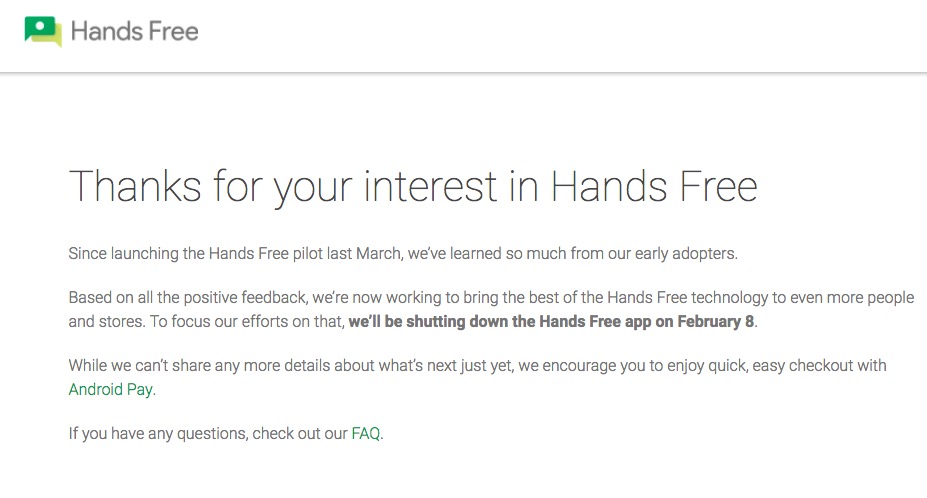Open the FAQ link

(x=365, y=434)
